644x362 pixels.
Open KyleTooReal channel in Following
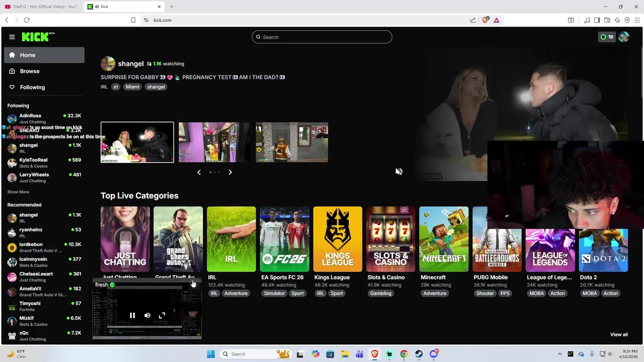click(44, 162)
